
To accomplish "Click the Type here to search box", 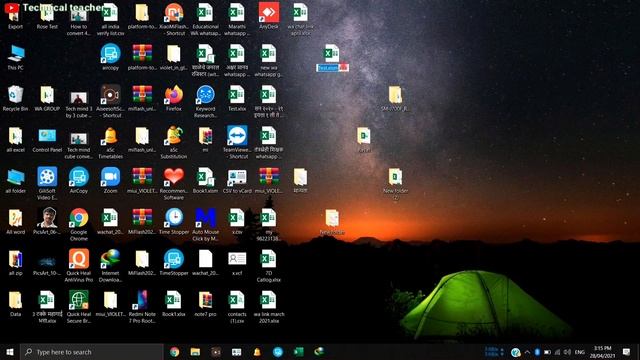I will 91,352.
